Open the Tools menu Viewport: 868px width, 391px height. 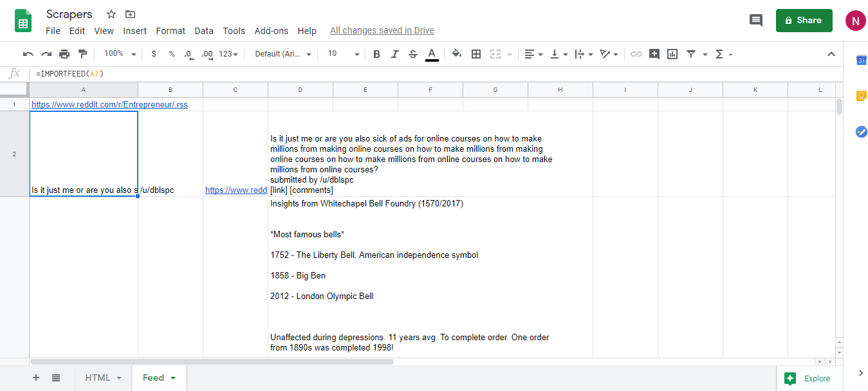234,31
